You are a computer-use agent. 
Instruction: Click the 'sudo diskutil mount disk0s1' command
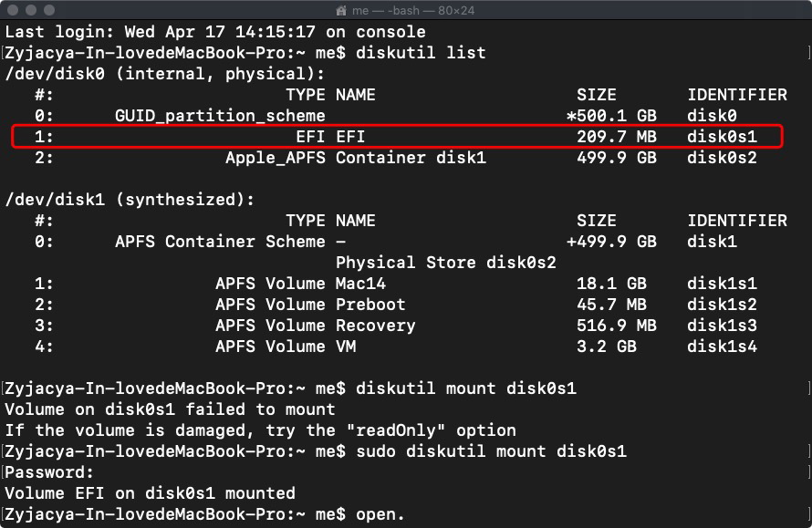(491, 451)
